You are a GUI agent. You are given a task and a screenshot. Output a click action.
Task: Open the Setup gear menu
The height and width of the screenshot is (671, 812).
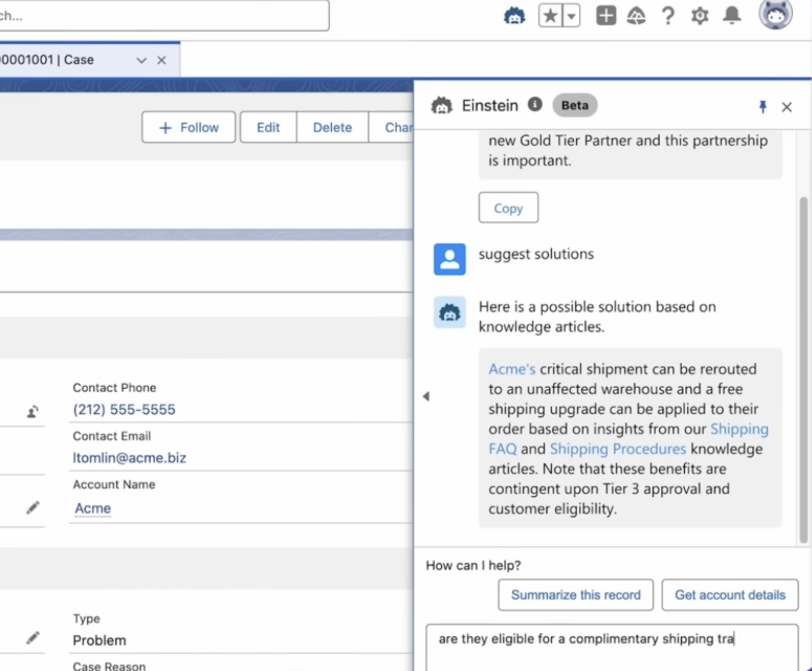click(x=699, y=16)
